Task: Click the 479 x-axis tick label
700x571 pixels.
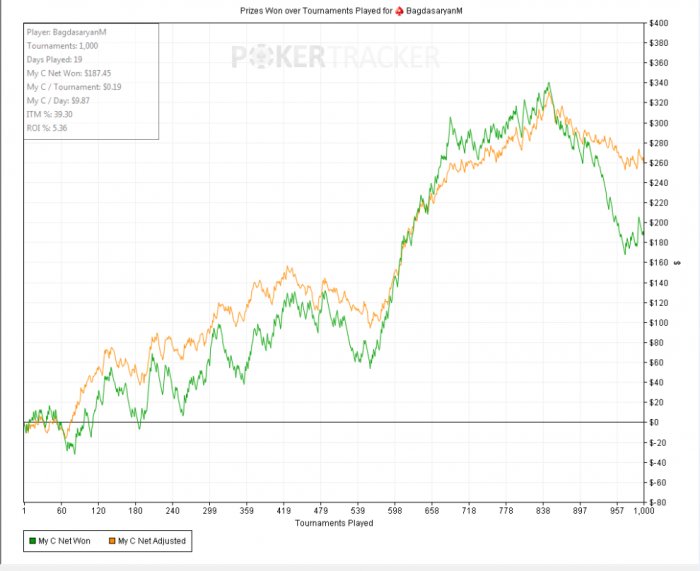Action: (321, 511)
